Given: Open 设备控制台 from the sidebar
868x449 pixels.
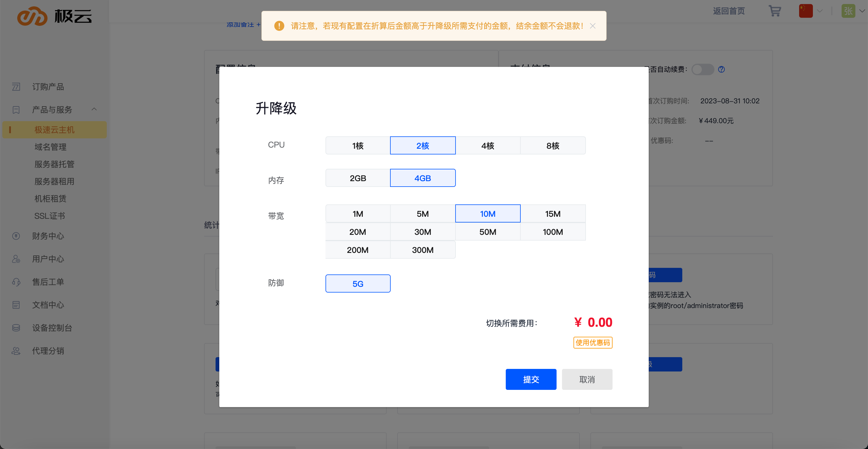Looking at the screenshot, I should (52, 327).
